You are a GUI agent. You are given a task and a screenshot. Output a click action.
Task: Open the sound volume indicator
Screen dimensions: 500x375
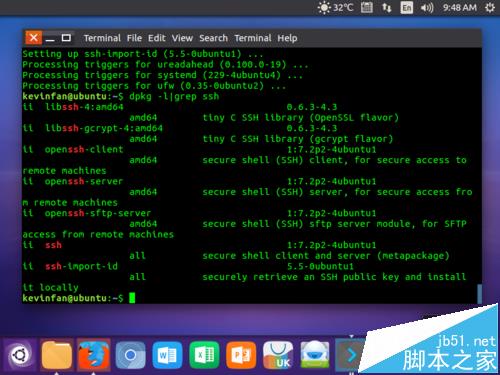pyautogui.click(x=427, y=7)
